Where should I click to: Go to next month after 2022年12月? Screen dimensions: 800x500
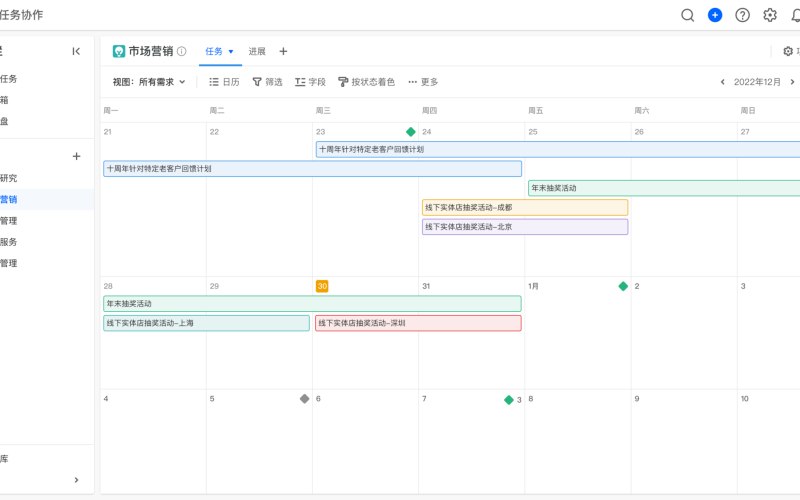pos(792,82)
